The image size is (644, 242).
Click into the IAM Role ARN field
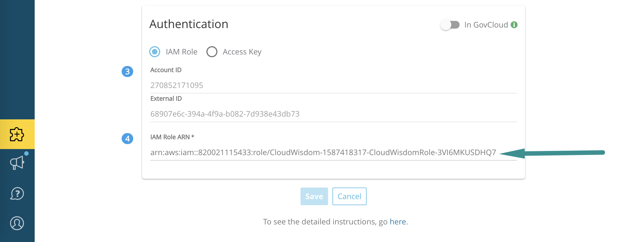[x=334, y=152]
